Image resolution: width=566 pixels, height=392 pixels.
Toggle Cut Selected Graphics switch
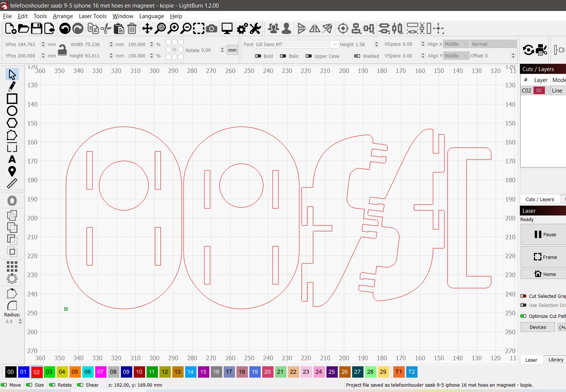coord(523,296)
